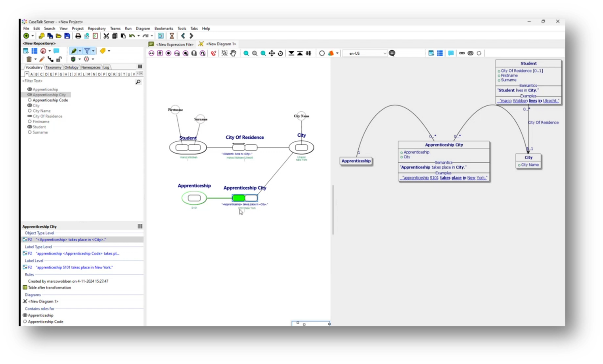This screenshot has width=603, height=364.
Task: Click the blue save disk icon
Action: click(67, 36)
